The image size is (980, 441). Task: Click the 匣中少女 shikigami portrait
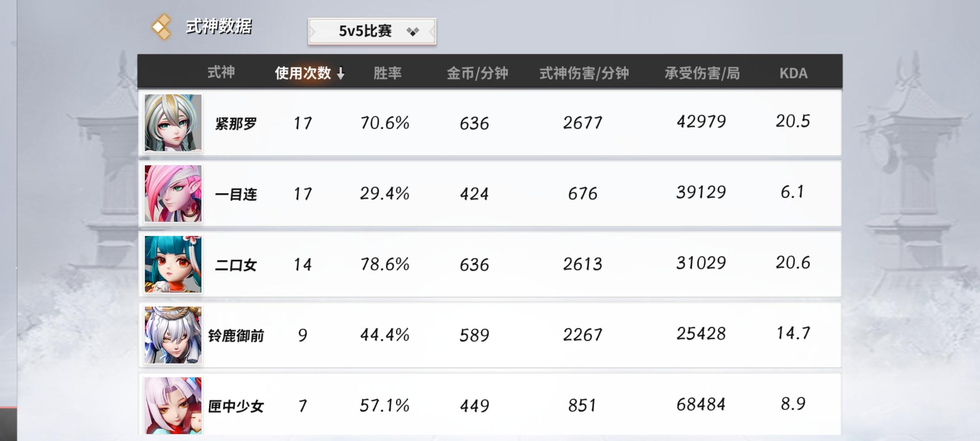tap(173, 405)
